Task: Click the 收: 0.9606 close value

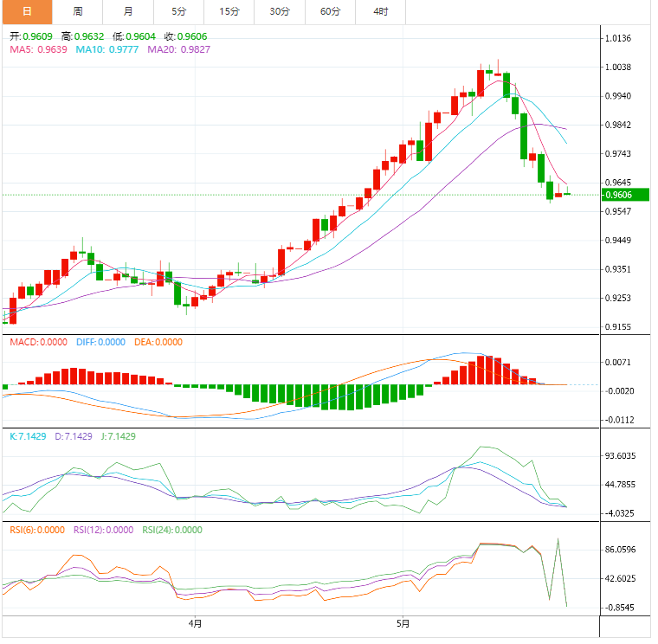Action: click(186, 36)
